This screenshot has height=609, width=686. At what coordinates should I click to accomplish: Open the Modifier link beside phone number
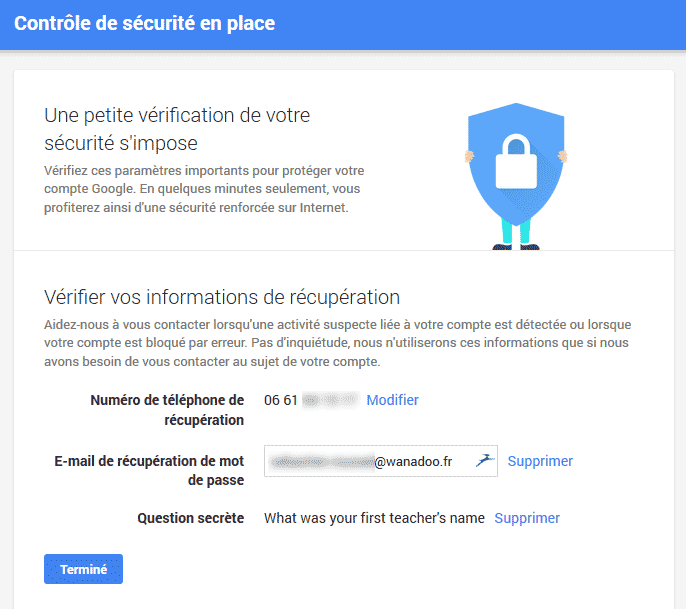[x=392, y=400]
